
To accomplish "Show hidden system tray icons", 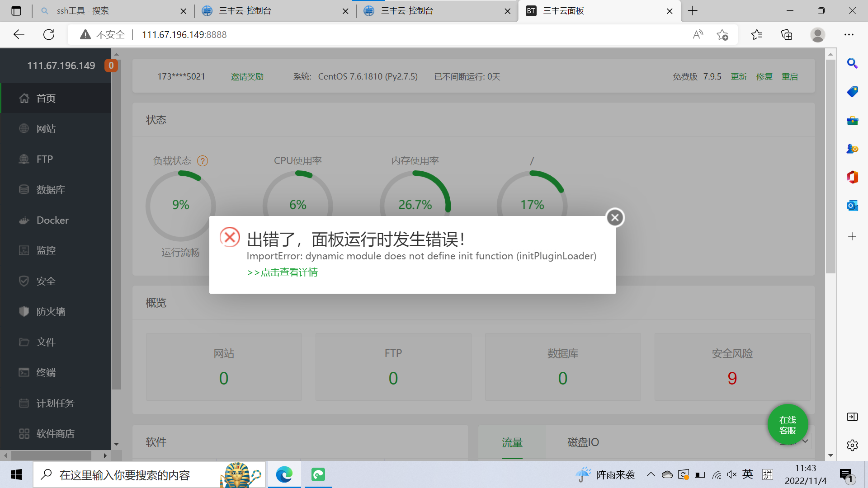I will tap(651, 474).
